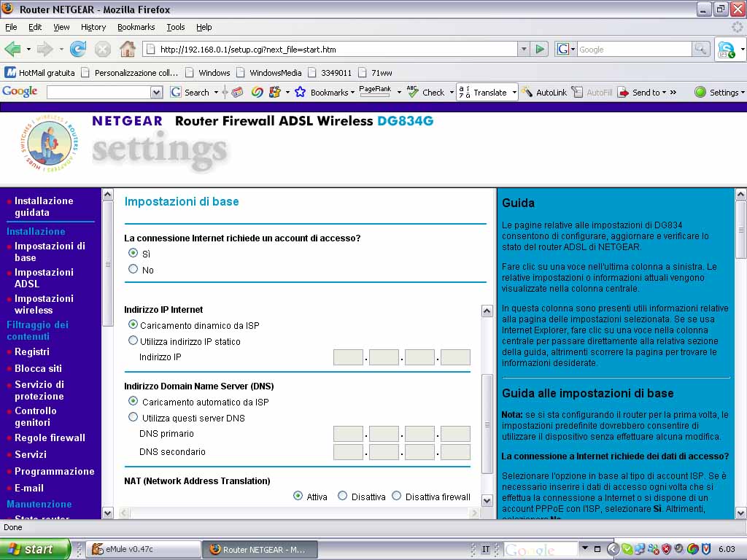
Task: Reload the current router page
Action: pos(77,49)
